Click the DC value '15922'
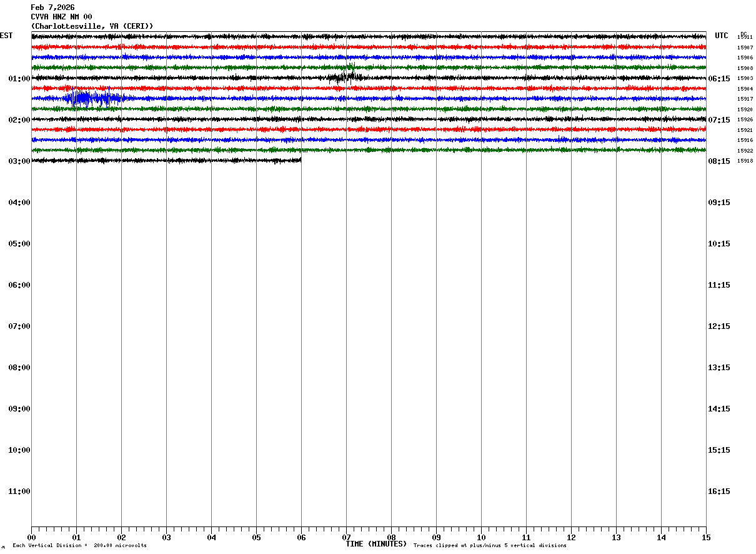This screenshot has height=554, width=756. (745, 151)
